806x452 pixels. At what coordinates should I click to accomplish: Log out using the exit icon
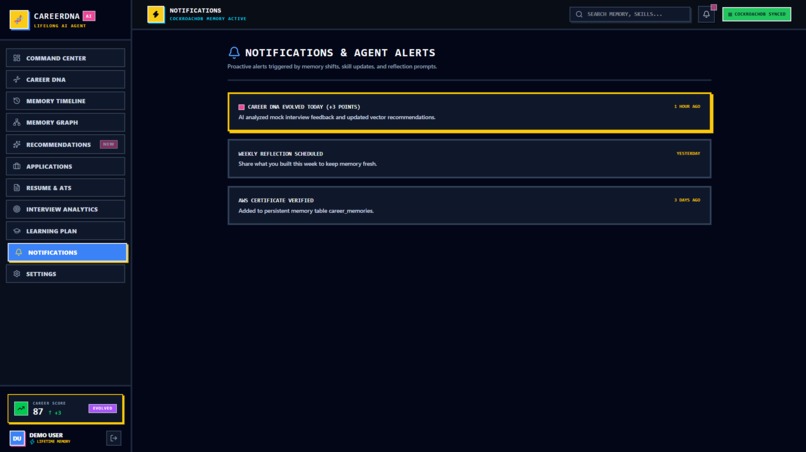[x=114, y=438]
